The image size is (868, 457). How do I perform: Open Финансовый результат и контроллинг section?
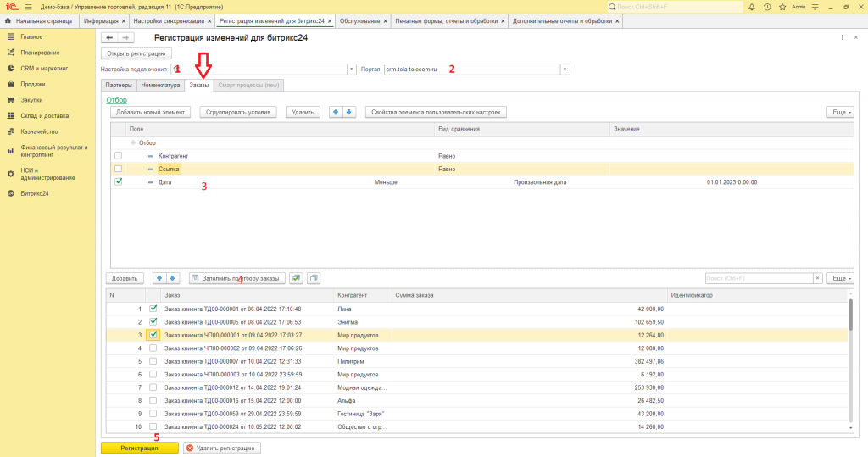54,151
